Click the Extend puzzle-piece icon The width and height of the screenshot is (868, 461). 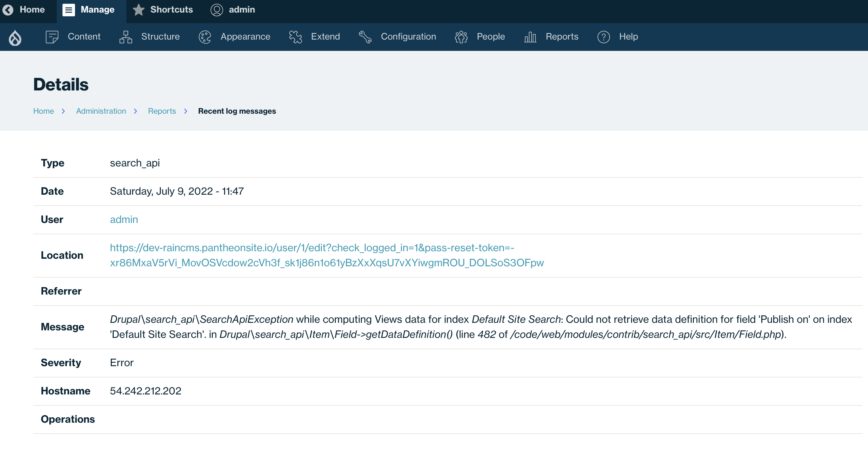pyautogui.click(x=296, y=37)
